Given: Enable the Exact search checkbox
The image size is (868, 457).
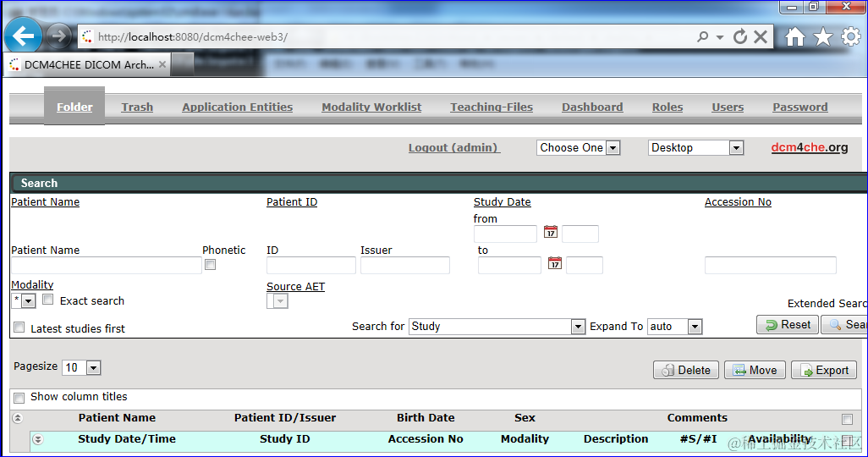Looking at the screenshot, I should (48, 300).
